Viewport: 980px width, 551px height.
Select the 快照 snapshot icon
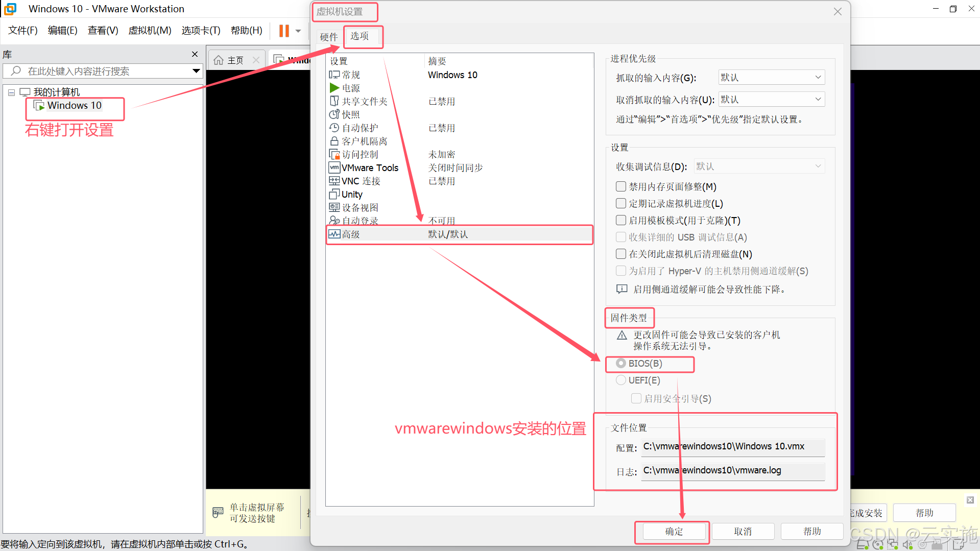pos(334,114)
